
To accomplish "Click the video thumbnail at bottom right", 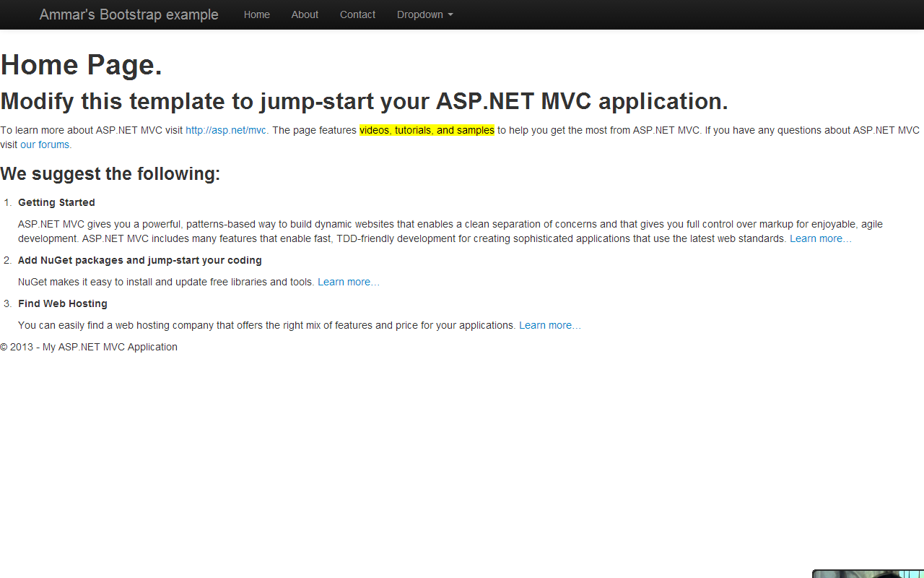I will point(866,574).
